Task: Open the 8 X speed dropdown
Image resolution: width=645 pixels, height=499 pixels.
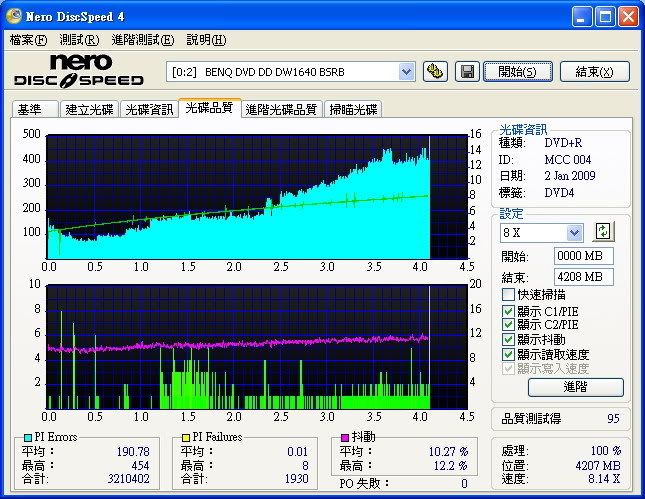Action: pyautogui.click(x=574, y=232)
